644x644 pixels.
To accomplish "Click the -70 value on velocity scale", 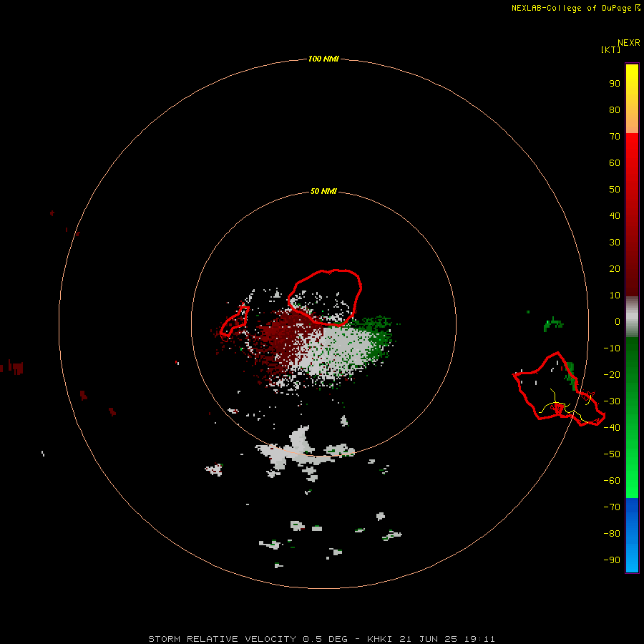I will click(x=612, y=507).
